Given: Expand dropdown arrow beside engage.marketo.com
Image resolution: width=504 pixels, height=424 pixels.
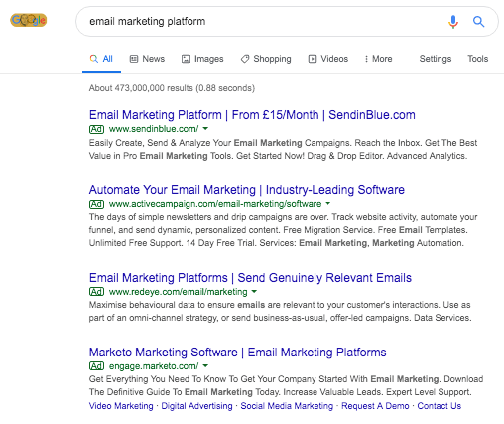Looking at the screenshot, I should click(x=205, y=366).
